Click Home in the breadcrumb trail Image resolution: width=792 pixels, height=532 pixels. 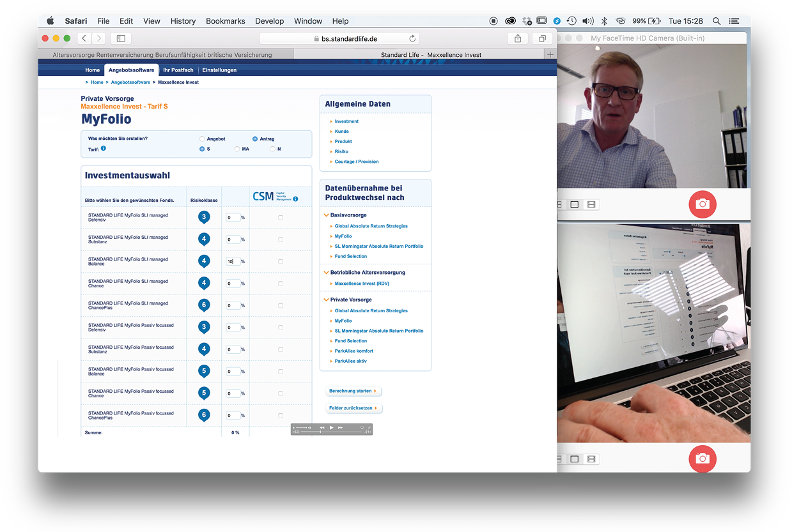coord(97,82)
